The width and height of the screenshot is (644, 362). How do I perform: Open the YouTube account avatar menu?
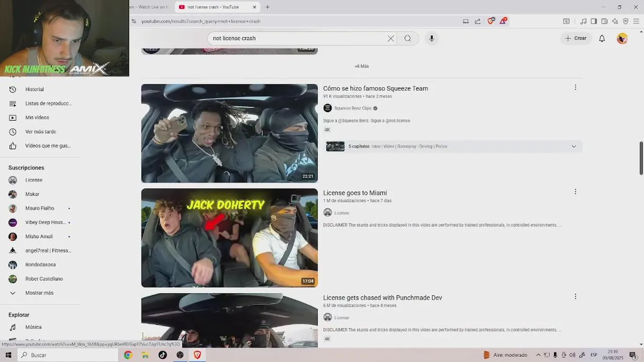coord(622,38)
